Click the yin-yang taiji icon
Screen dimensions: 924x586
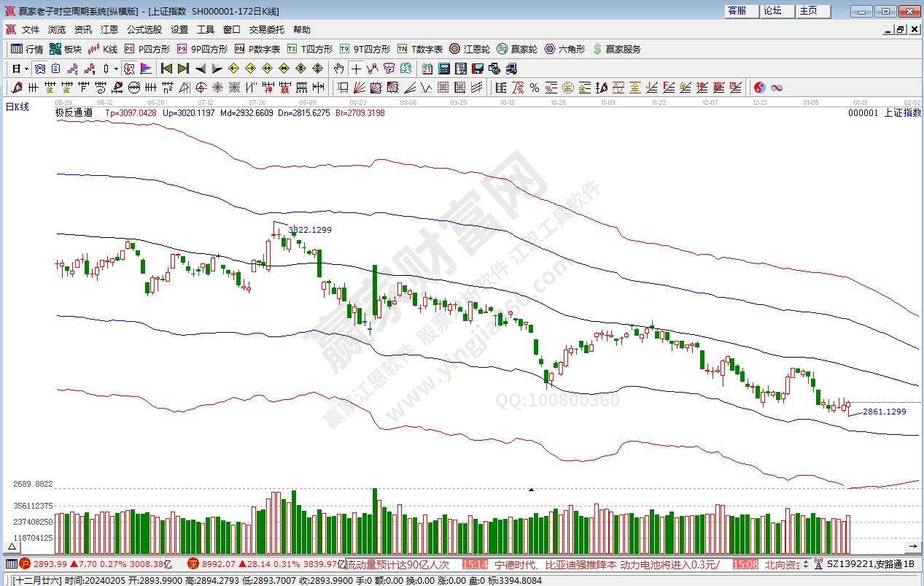pos(759,88)
